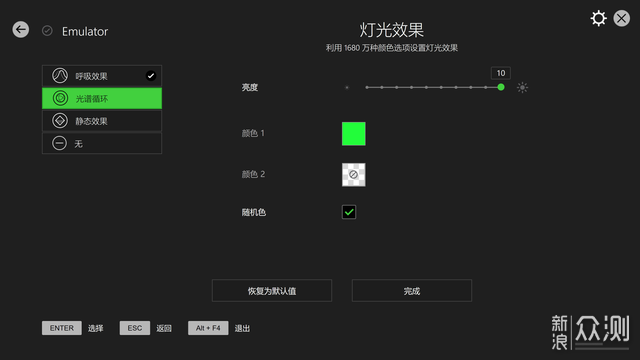
Task: Open the green 颜色 1 swatch
Action: click(353, 133)
